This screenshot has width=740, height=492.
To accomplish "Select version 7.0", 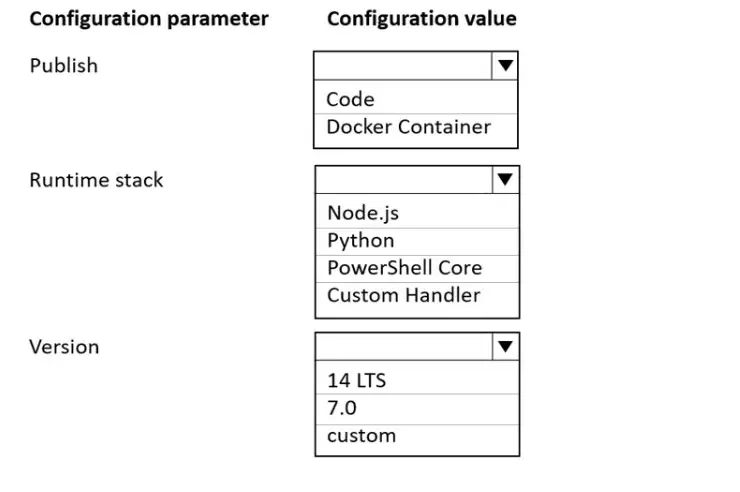I will coord(342,408).
